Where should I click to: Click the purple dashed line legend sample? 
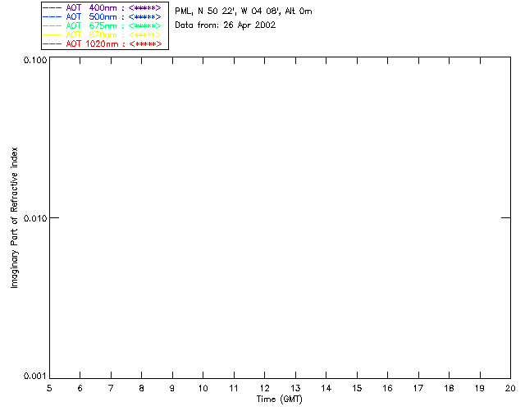pyautogui.click(x=52, y=7)
